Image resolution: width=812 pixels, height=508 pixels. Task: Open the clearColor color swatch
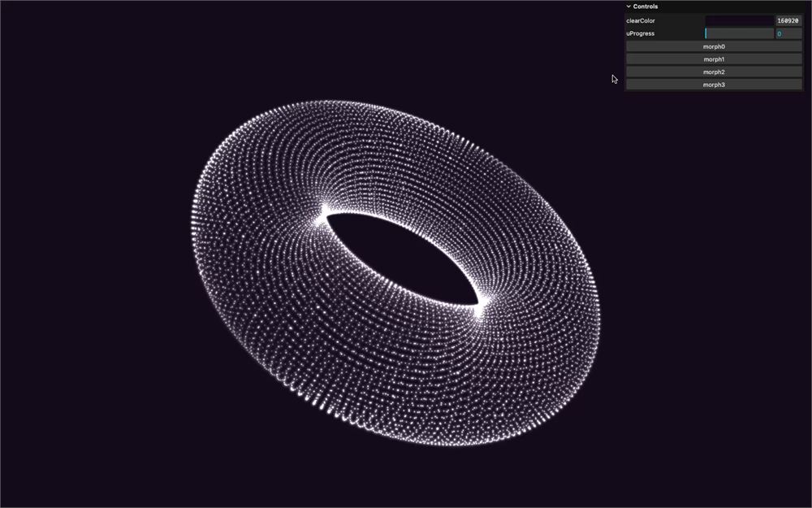740,21
